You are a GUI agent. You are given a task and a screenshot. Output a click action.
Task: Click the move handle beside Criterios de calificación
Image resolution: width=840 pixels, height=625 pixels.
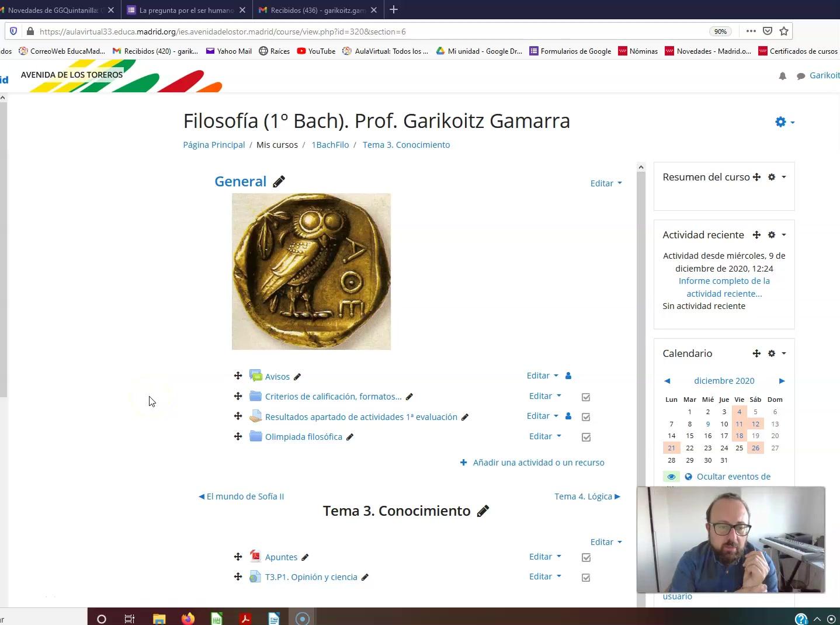click(238, 396)
